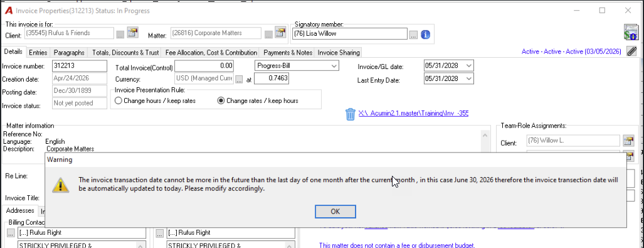
Task: Click the Creation date field
Action: [80, 78]
